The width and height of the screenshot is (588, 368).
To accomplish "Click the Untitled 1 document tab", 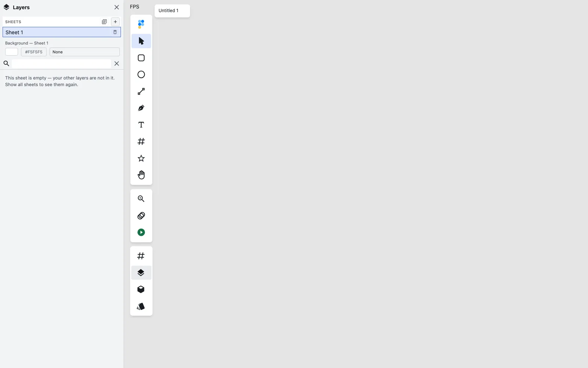I will [x=172, y=11].
